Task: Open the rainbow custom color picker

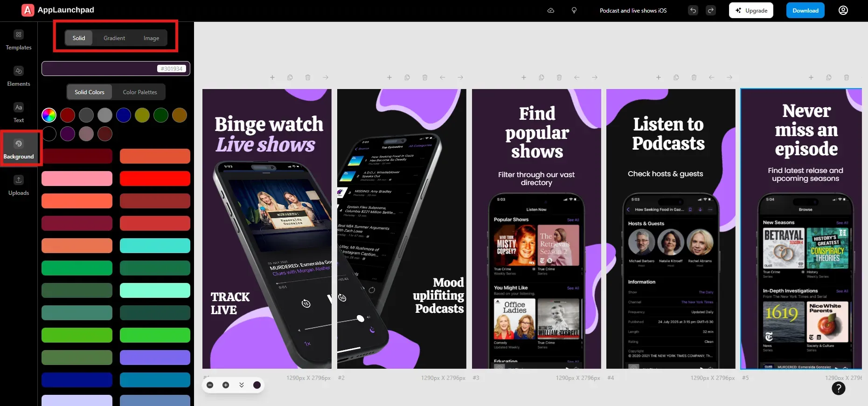Action: point(49,115)
